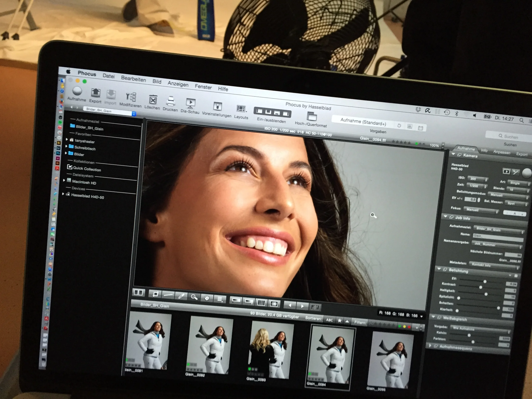Toggle the compare two-pane view button
532x399 pixels.
(138, 293)
